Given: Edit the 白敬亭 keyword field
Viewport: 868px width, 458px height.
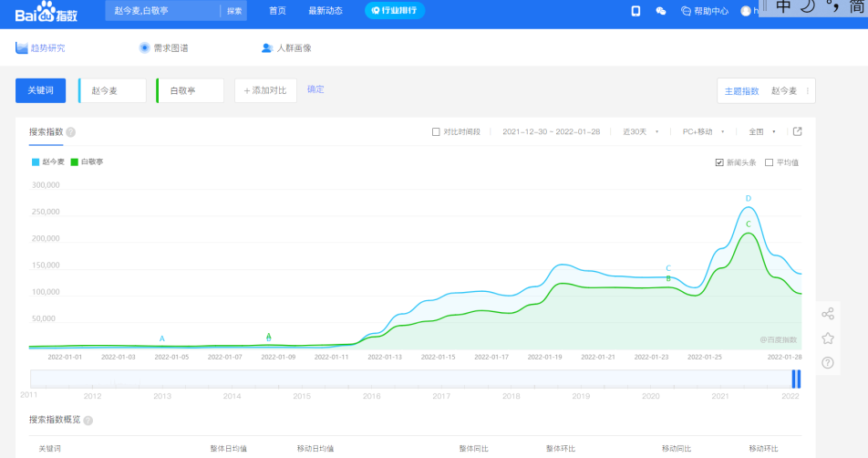Looking at the screenshot, I should point(191,90).
